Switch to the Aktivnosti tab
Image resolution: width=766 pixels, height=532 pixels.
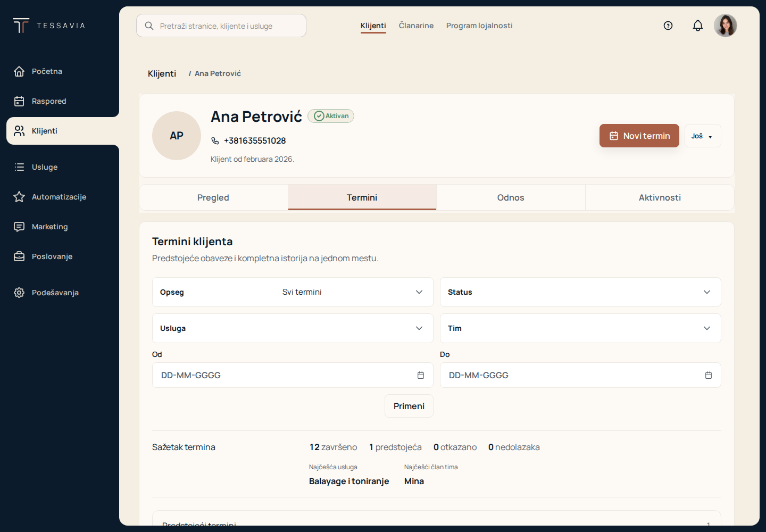(660, 197)
